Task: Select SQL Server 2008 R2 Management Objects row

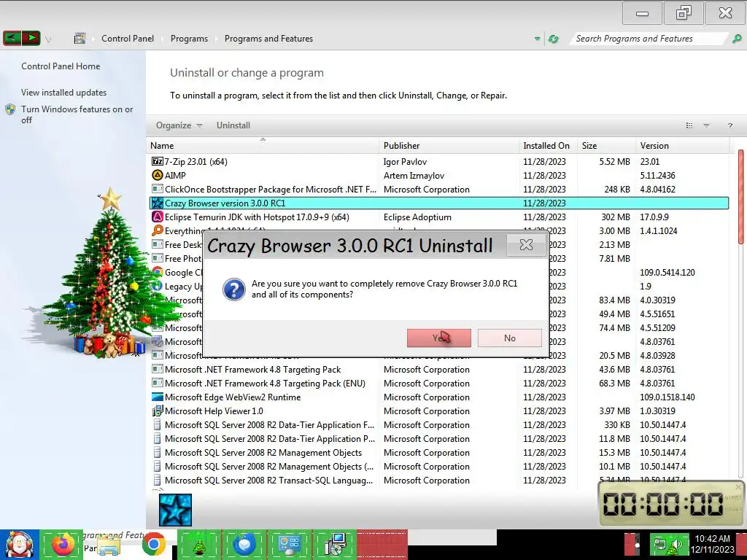Action: pyautogui.click(x=263, y=453)
